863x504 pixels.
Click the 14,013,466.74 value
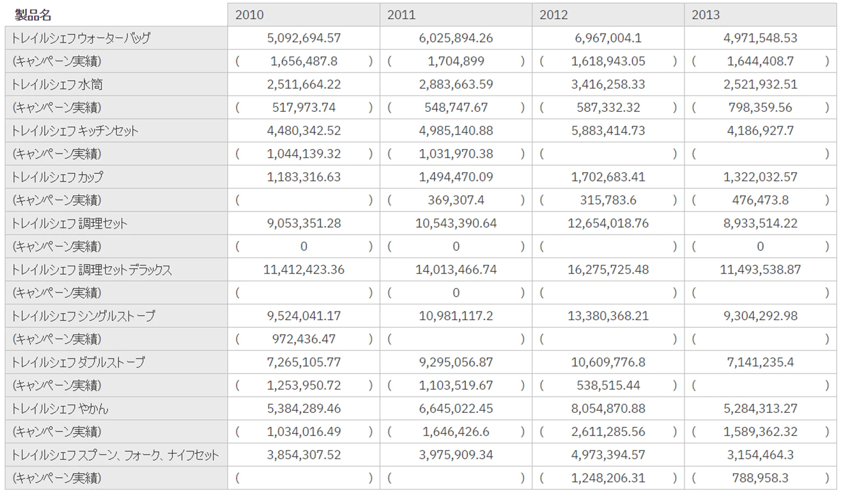[x=456, y=270]
